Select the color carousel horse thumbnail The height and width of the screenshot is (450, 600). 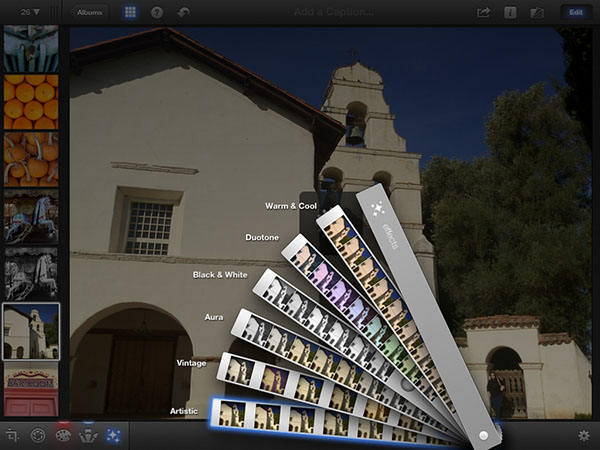click(x=31, y=217)
